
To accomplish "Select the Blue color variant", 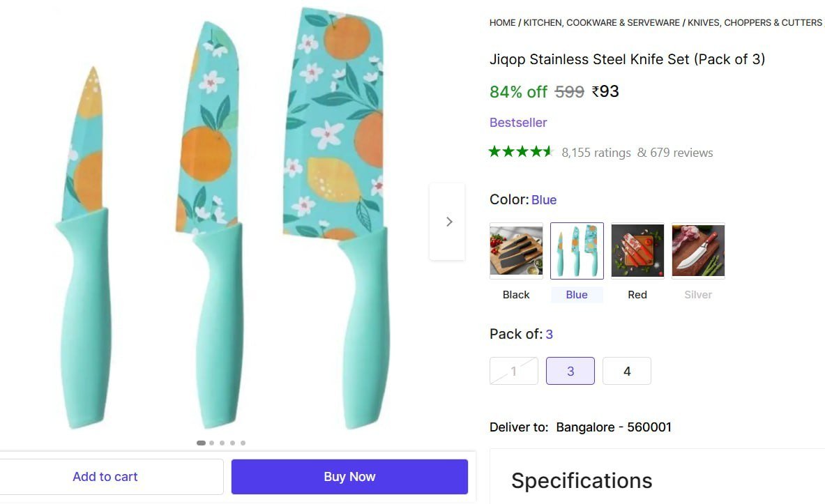I will coord(577,250).
